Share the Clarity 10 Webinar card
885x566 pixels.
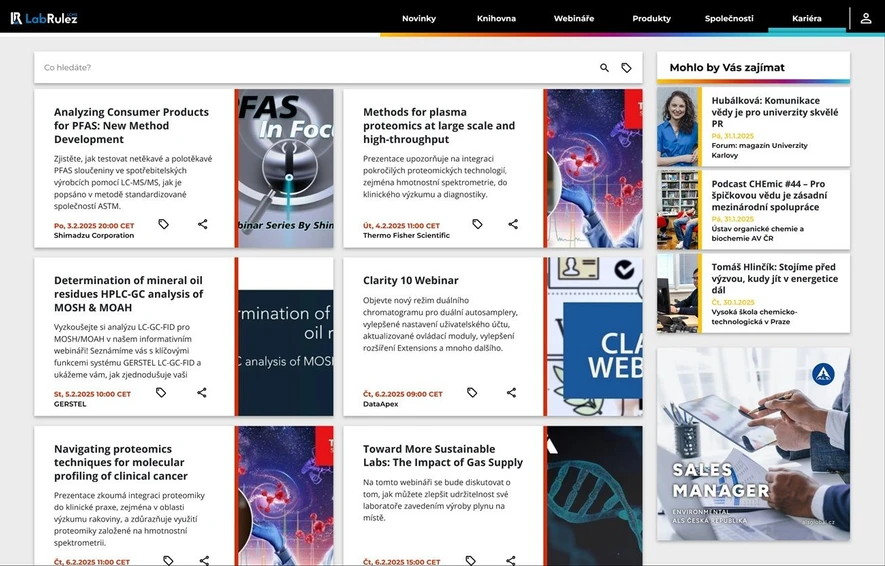click(511, 392)
